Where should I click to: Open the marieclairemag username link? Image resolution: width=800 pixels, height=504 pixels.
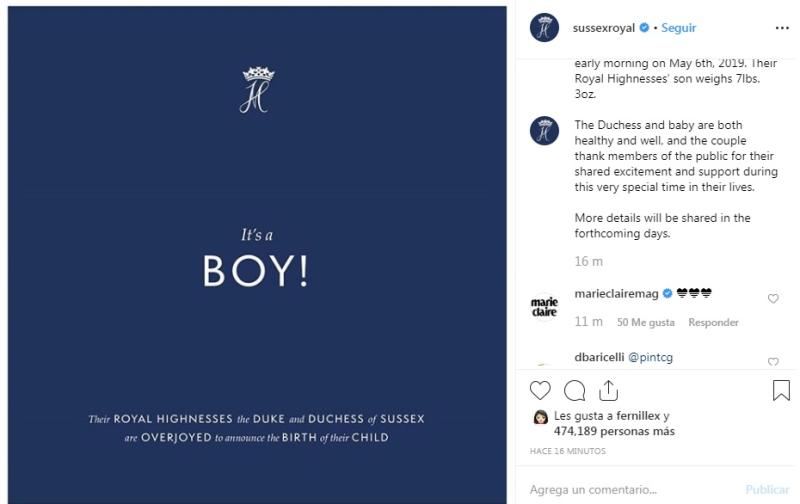coord(616,294)
